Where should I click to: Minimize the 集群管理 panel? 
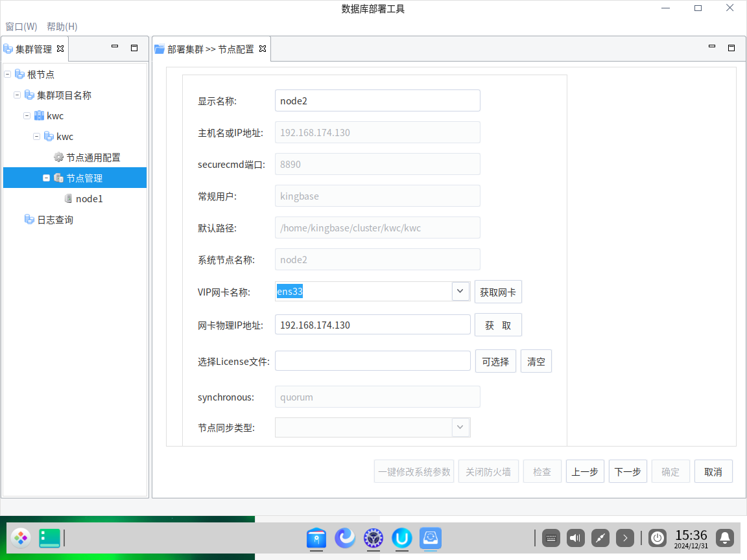[x=115, y=47]
